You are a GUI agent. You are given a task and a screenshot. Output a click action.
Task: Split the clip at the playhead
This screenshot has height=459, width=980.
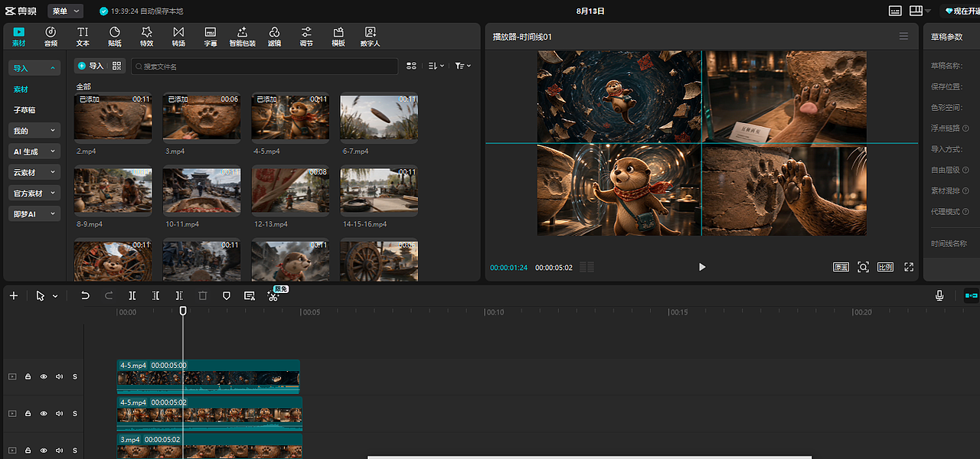pyautogui.click(x=132, y=295)
